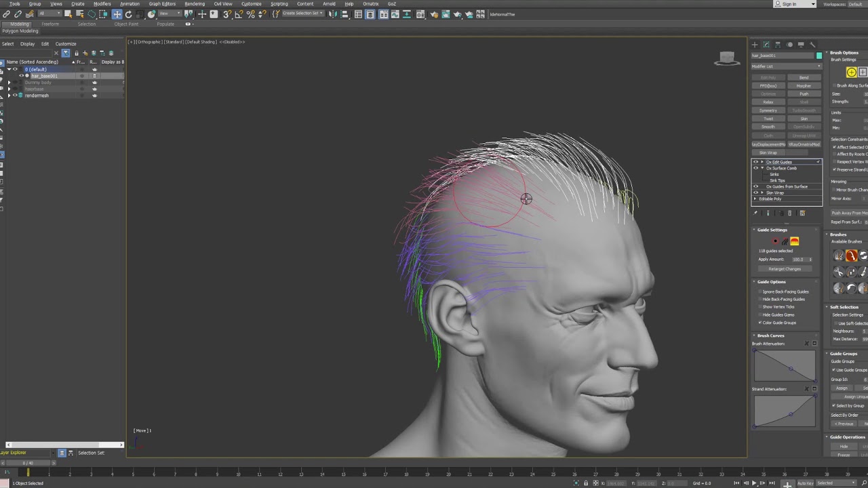The image size is (868, 488).
Task: Click the Retarget Changes button
Action: [x=785, y=269]
